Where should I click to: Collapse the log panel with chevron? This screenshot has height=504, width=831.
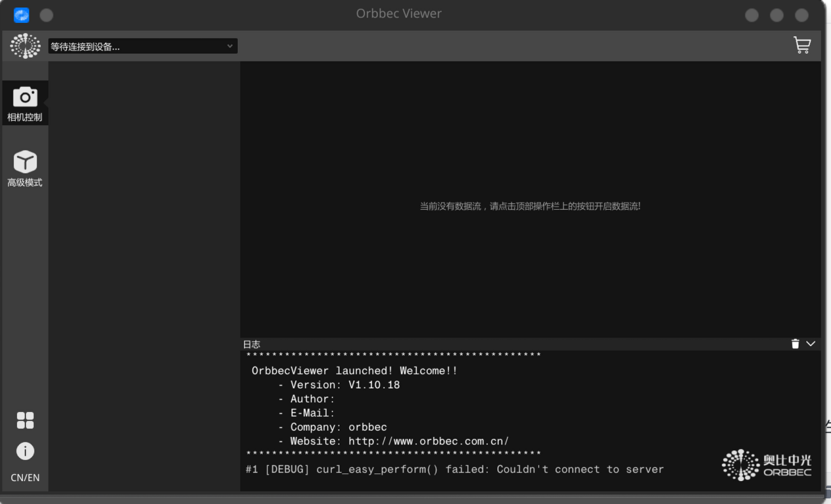[811, 344]
